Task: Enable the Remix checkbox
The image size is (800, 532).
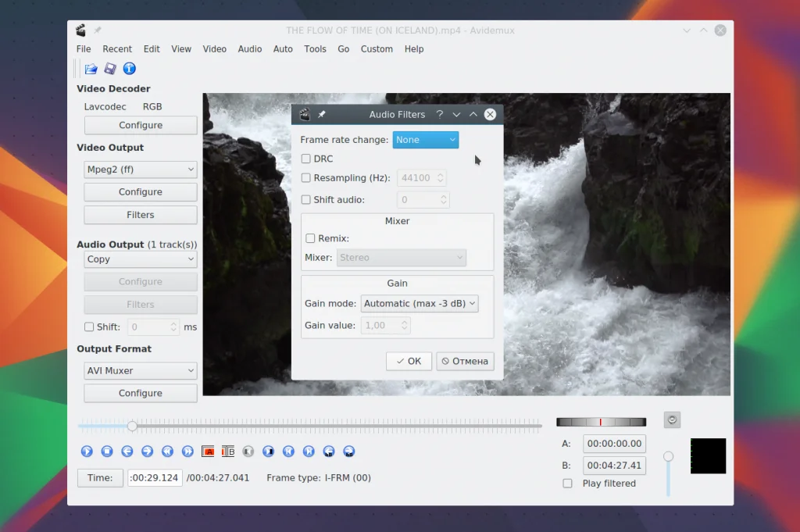Action: pos(311,238)
